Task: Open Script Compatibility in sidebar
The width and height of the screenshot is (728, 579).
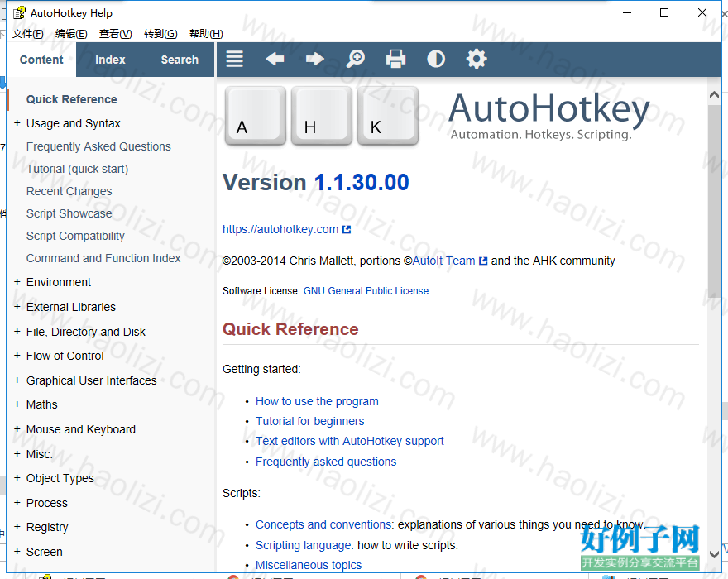Action: click(75, 236)
